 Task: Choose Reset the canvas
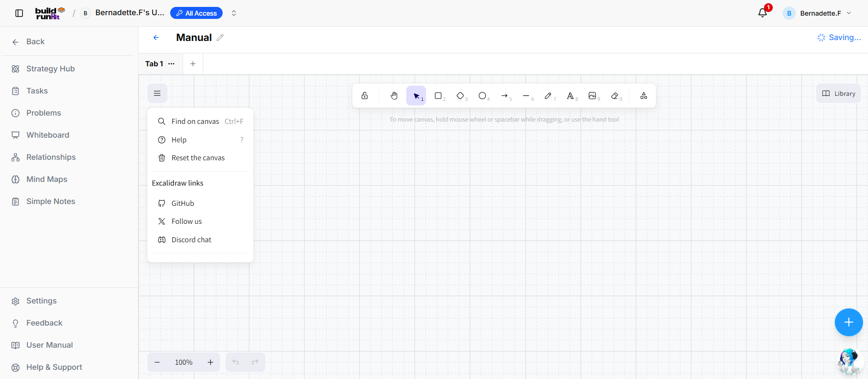[200, 158]
